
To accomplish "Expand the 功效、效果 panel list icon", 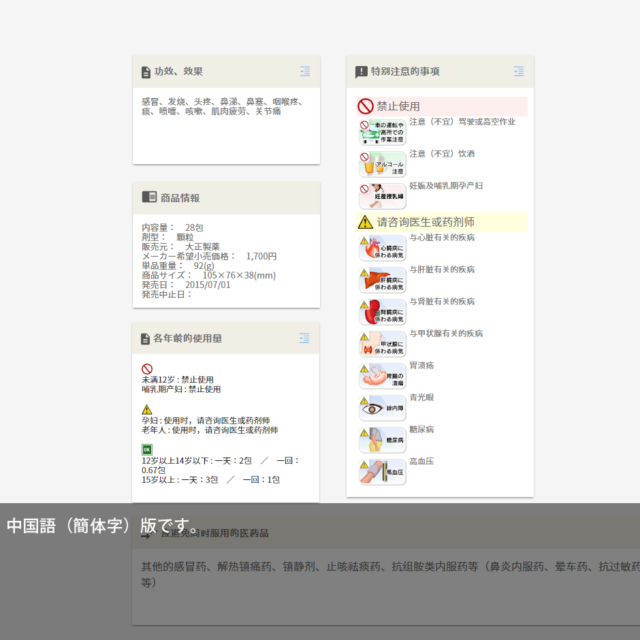I will coord(304,71).
